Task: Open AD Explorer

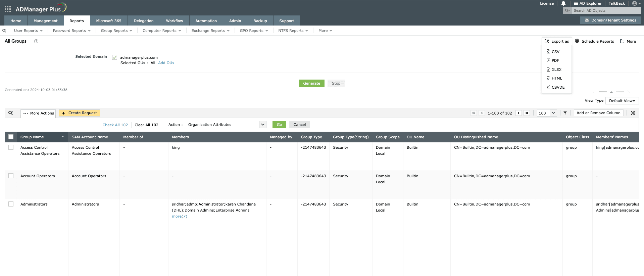Action: [588, 3]
